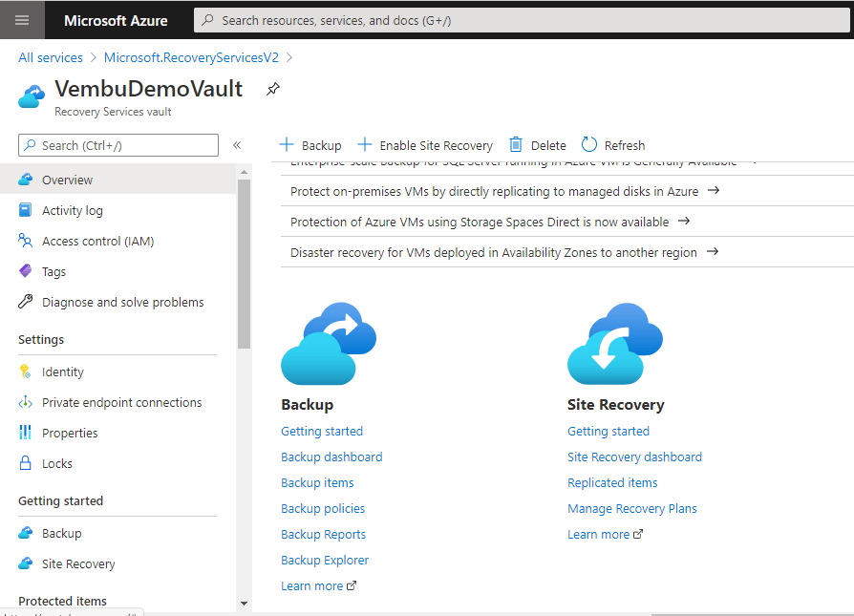Open Backup dashboard link
The height and width of the screenshot is (616, 854).
tap(331, 457)
